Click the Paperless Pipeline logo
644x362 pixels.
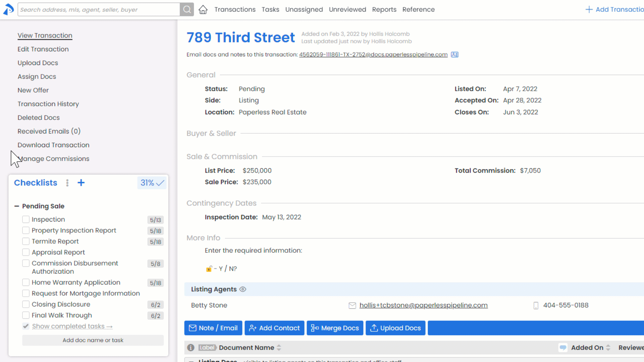tap(9, 9)
